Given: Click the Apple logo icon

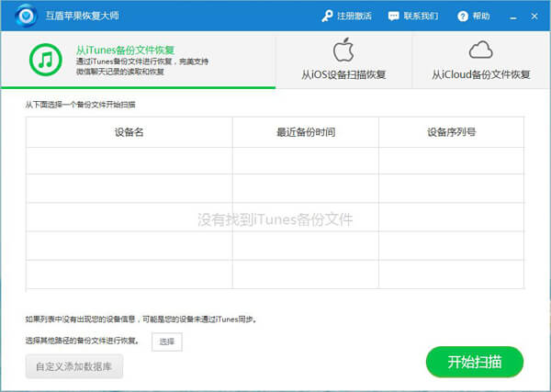Looking at the screenshot, I should [x=343, y=50].
